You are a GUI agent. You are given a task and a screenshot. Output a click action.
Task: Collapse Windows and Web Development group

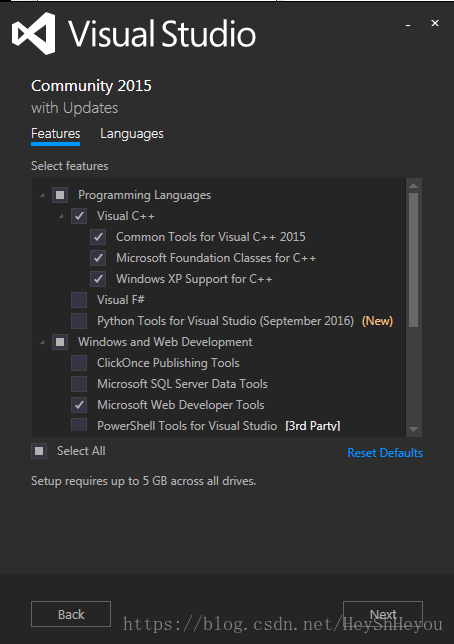pyautogui.click(x=42, y=342)
